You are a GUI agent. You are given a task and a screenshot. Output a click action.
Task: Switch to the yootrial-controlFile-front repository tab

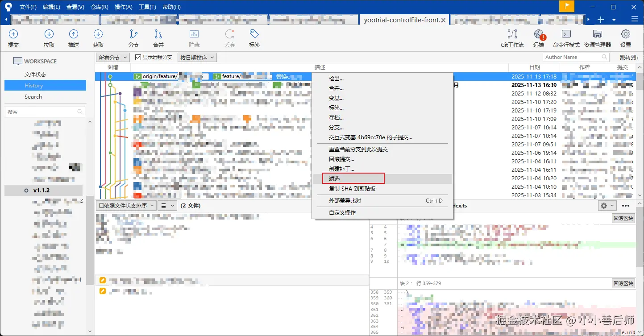(x=404, y=20)
